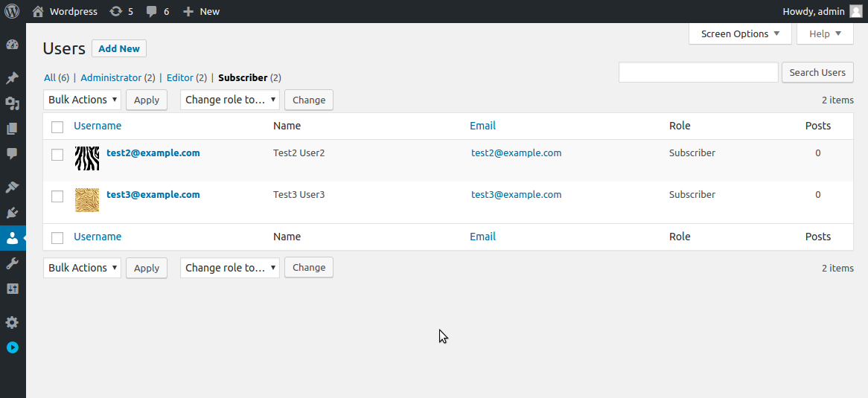Open Plugins via the plug icon
This screenshot has width=868, height=398.
12,213
